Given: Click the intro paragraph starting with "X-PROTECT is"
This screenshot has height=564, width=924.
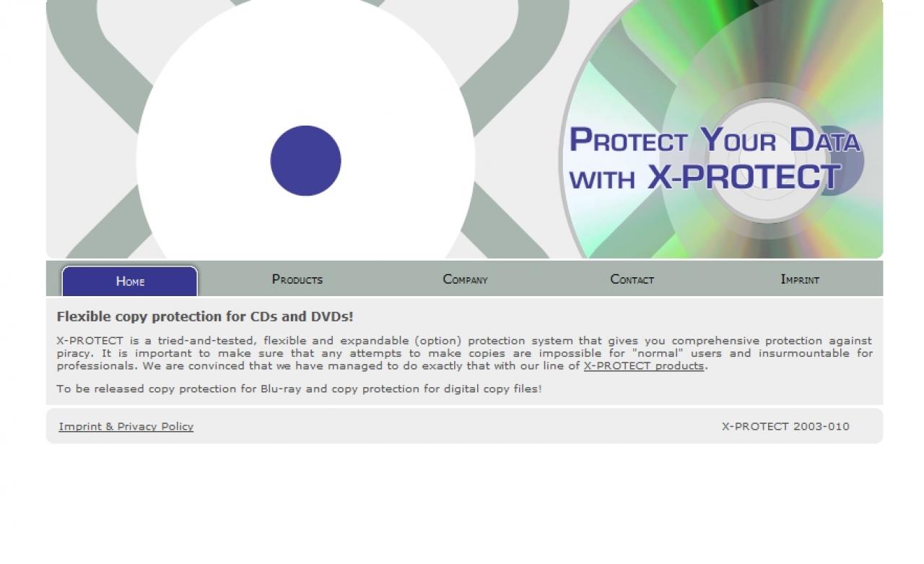Looking at the screenshot, I should click(x=464, y=353).
